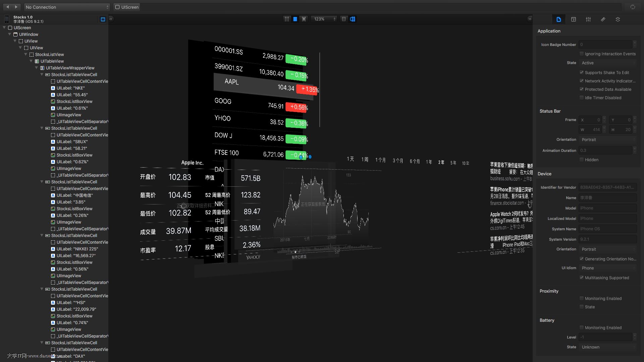The height and width of the screenshot is (362, 644).
Task: Toggle Supports Shake To Edit checkbox
Action: click(582, 72)
